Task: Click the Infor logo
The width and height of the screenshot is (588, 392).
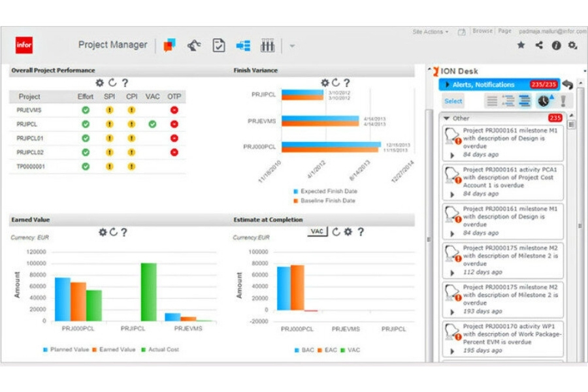Action: pos(24,45)
